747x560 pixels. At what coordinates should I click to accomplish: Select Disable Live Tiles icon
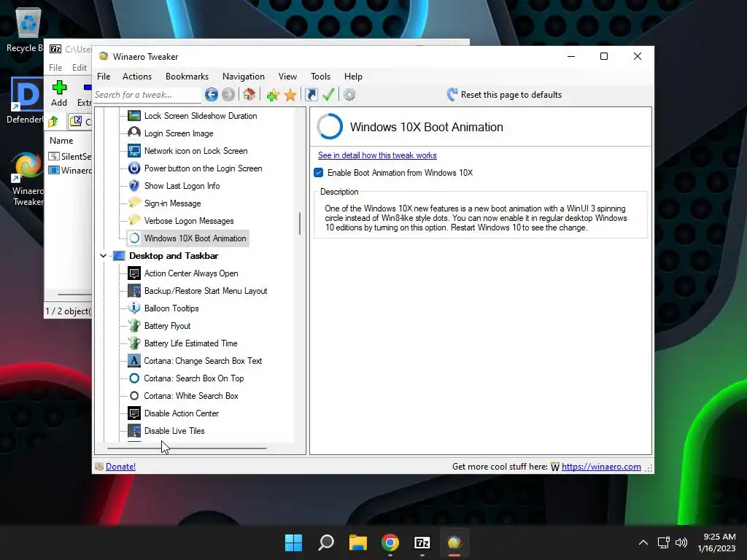click(x=134, y=431)
